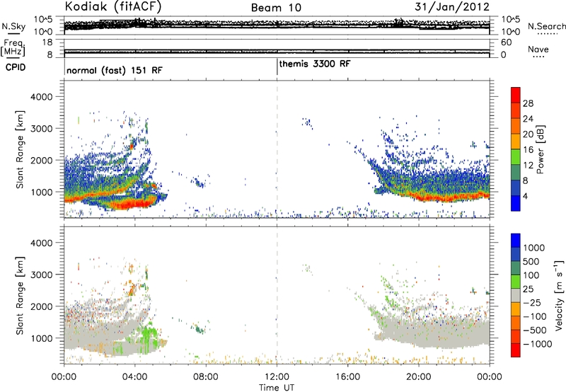Select the bright blue top segment of Velocity color bar
This screenshot has height=392, width=566.
coord(516,241)
